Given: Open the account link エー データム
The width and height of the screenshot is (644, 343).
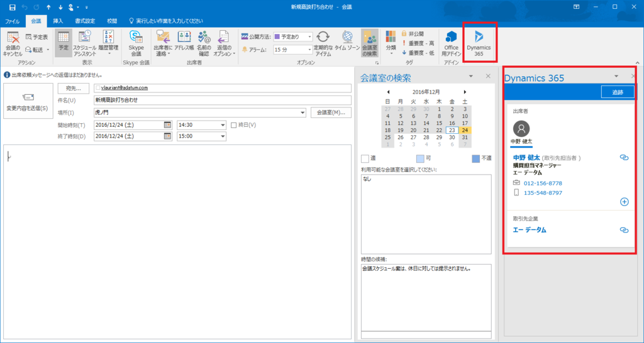Looking at the screenshot, I should [530, 230].
